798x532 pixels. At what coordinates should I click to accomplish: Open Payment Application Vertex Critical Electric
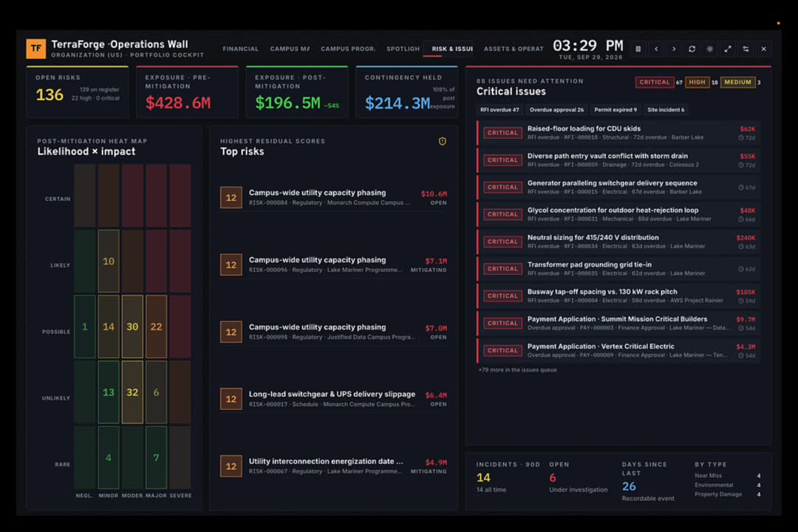click(x=618, y=350)
